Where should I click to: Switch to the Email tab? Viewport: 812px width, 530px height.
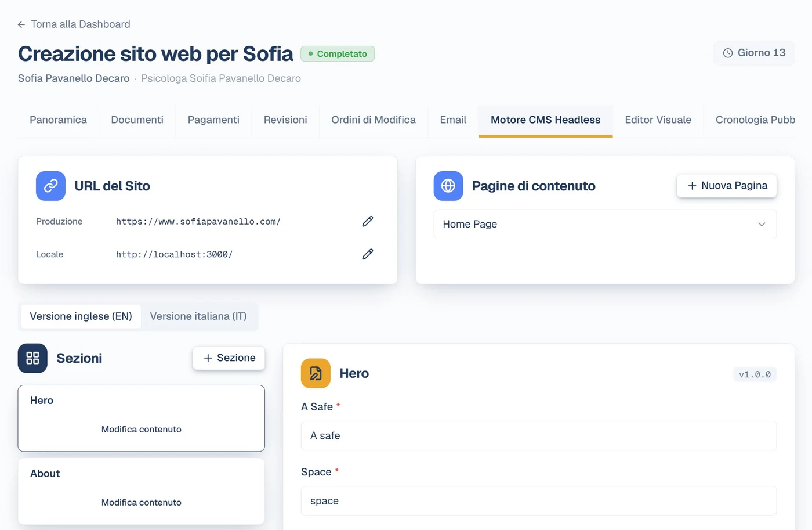(x=453, y=120)
